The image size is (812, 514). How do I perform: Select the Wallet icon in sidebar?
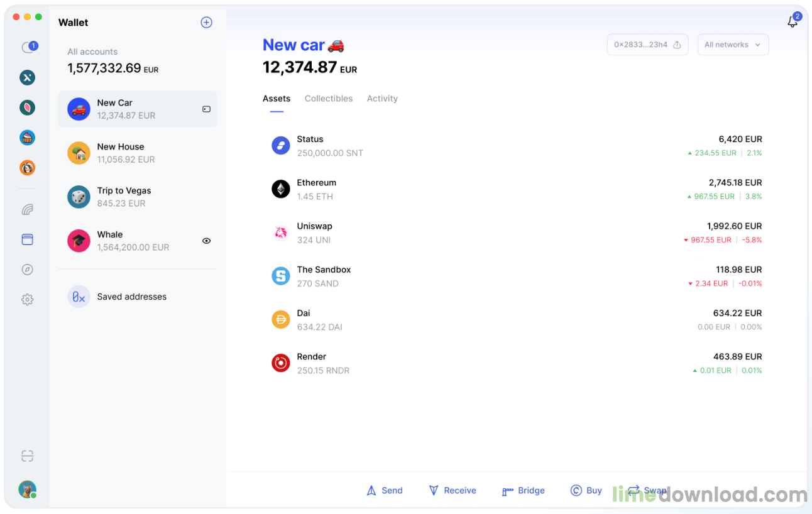[x=27, y=239]
